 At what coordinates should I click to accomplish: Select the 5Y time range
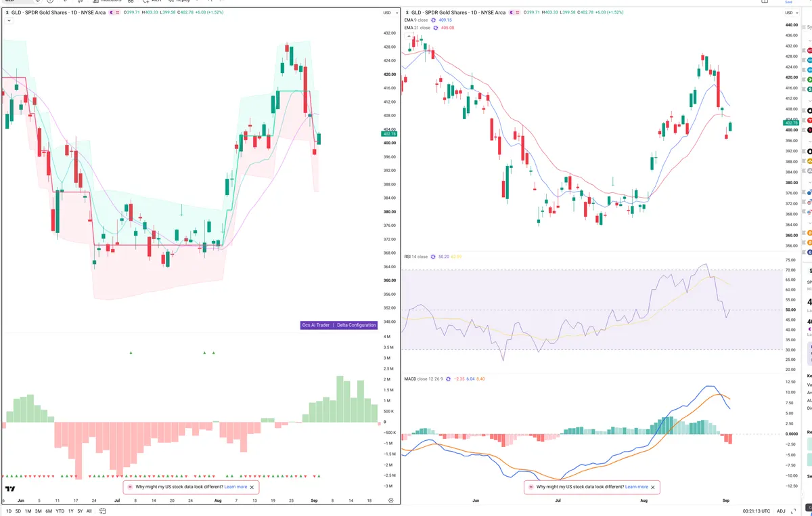(x=80, y=511)
